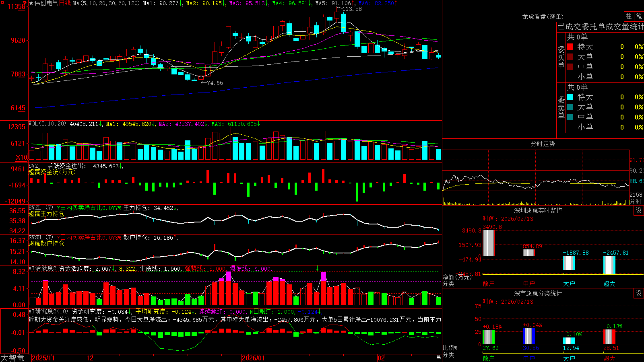Image resolution: width=644 pixels, height=362 pixels.
Task: Click the 7日内买卖净占比0.077% label
Action: click(x=89, y=208)
